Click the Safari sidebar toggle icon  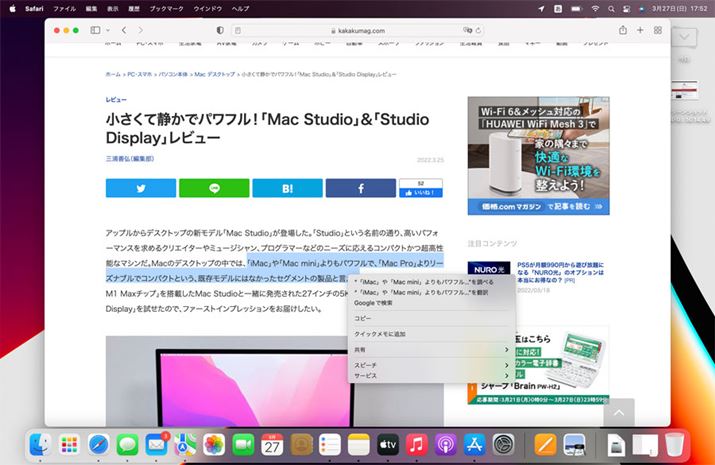(95, 31)
